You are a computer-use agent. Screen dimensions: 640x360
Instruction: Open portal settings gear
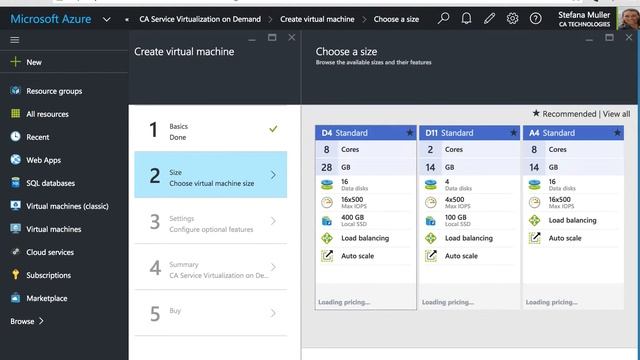point(512,18)
